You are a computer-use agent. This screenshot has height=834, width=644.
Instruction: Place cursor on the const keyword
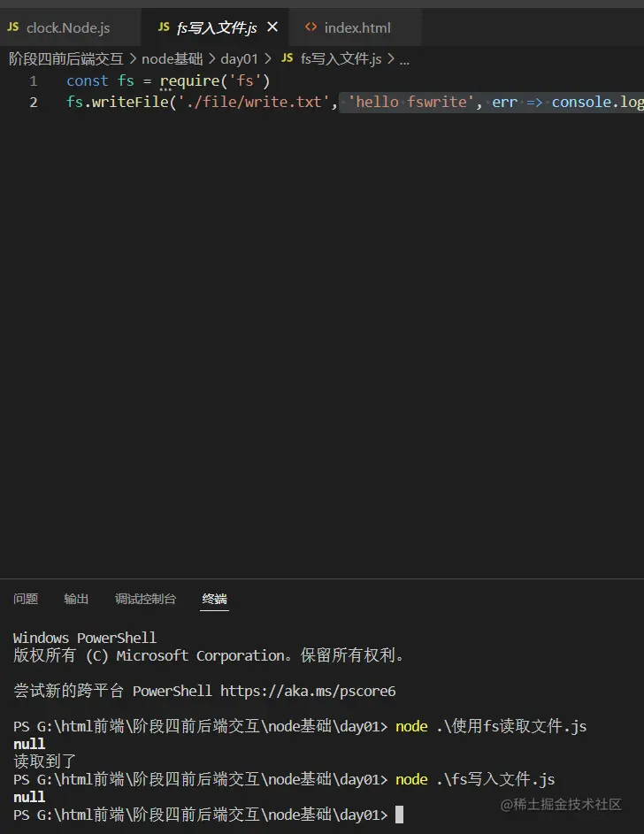click(x=88, y=80)
